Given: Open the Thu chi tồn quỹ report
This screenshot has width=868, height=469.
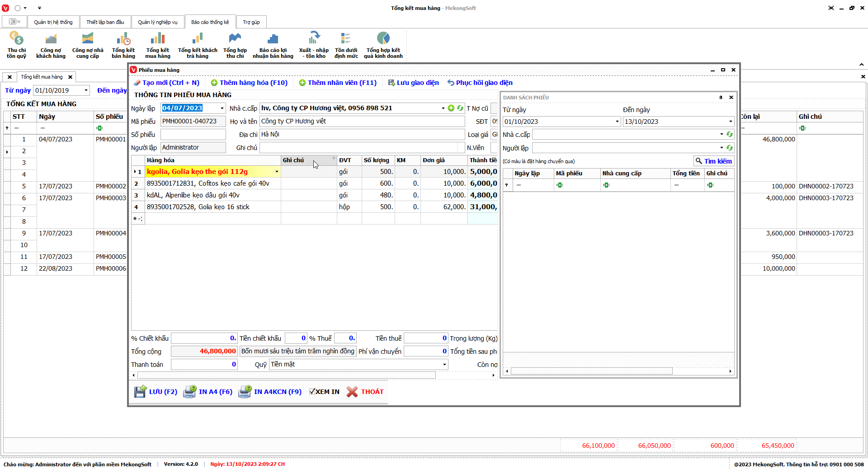Looking at the screenshot, I should [17, 45].
